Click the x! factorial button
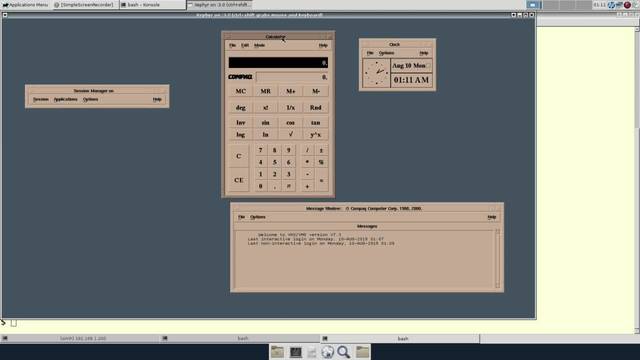The image size is (640, 360). pyautogui.click(x=266, y=108)
